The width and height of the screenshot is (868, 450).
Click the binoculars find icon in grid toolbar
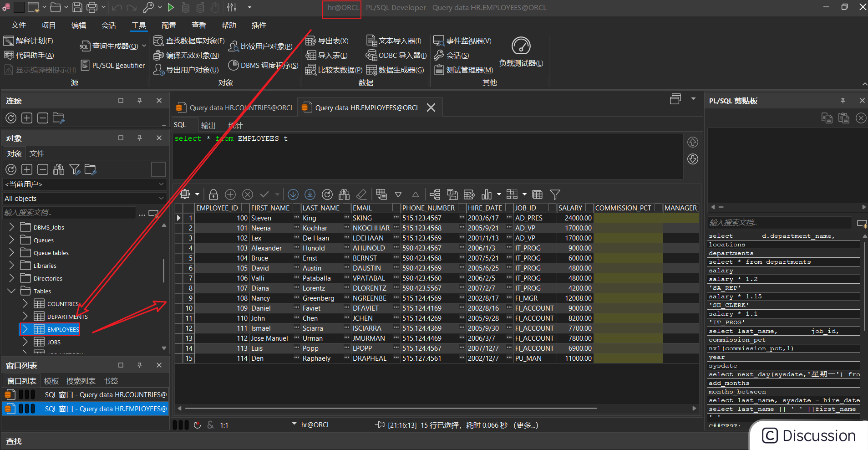coord(344,194)
